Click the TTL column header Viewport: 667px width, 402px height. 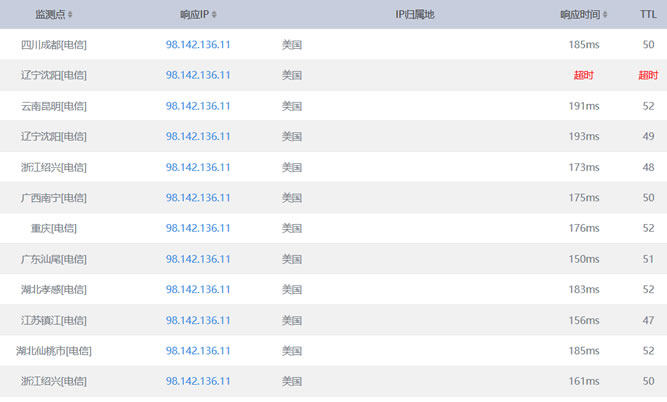[648, 15]
